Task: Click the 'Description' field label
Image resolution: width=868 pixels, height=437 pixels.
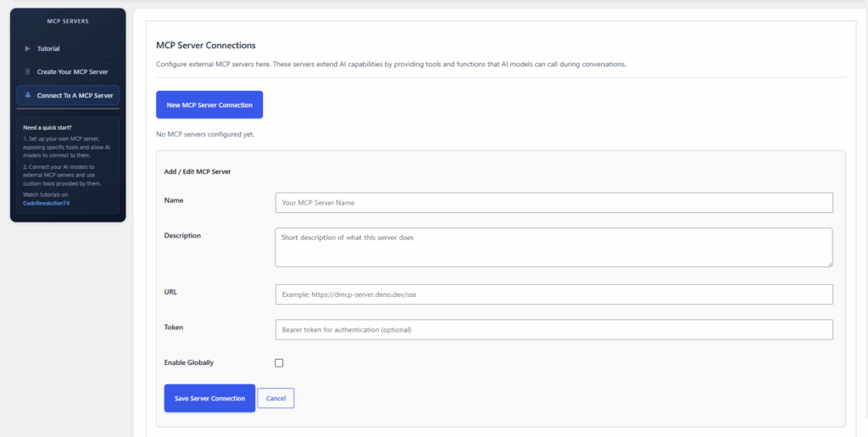Action: pyautogui.click(x=183, y=235)
